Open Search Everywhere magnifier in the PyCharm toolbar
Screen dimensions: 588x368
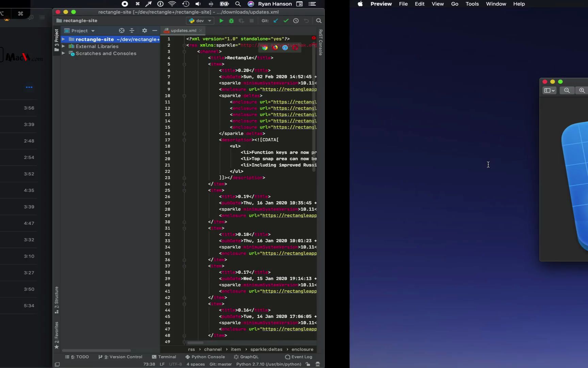[x=319, y=21]
